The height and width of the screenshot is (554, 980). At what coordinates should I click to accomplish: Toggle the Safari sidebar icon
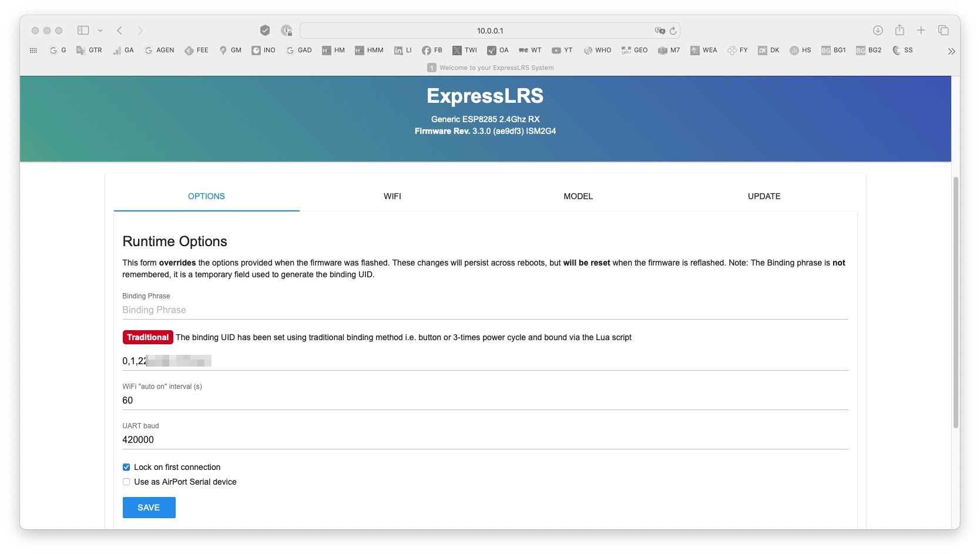point(83,30)
